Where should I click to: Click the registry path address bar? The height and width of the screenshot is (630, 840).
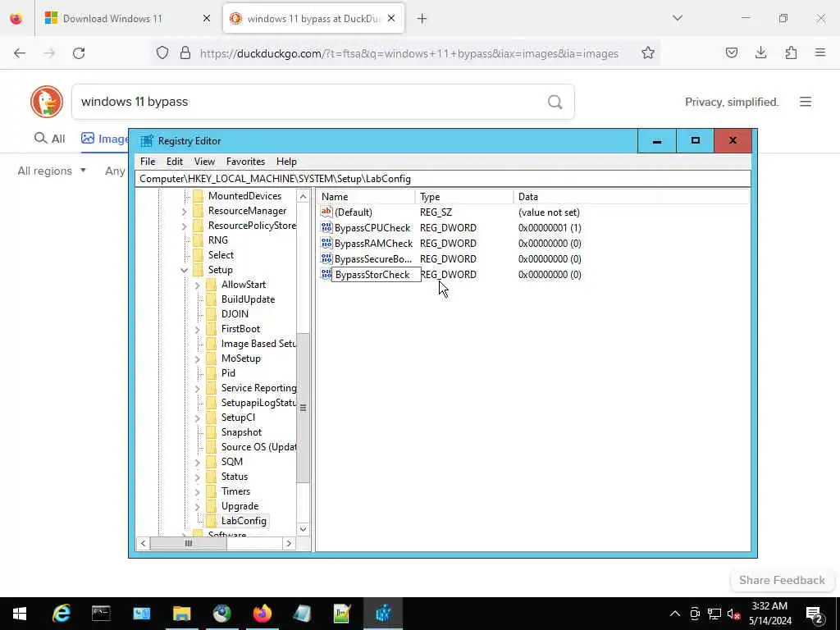pos(443,179)
